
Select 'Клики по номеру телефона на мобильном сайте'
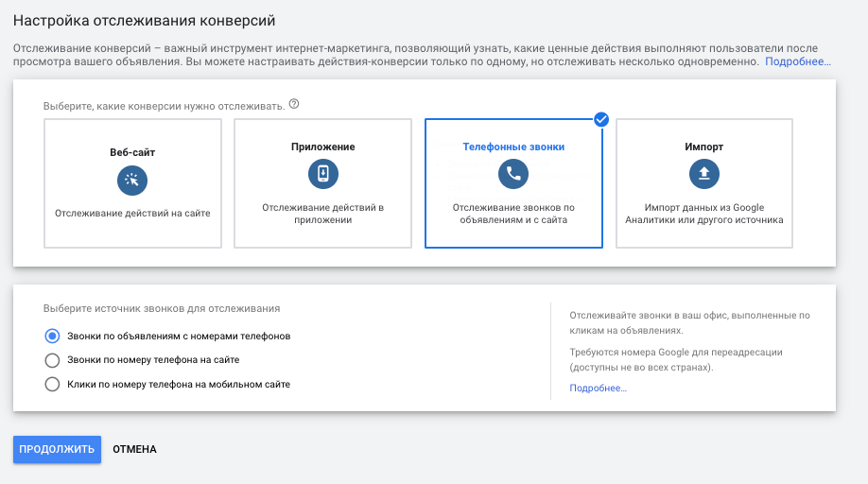[x=53, y=385]
